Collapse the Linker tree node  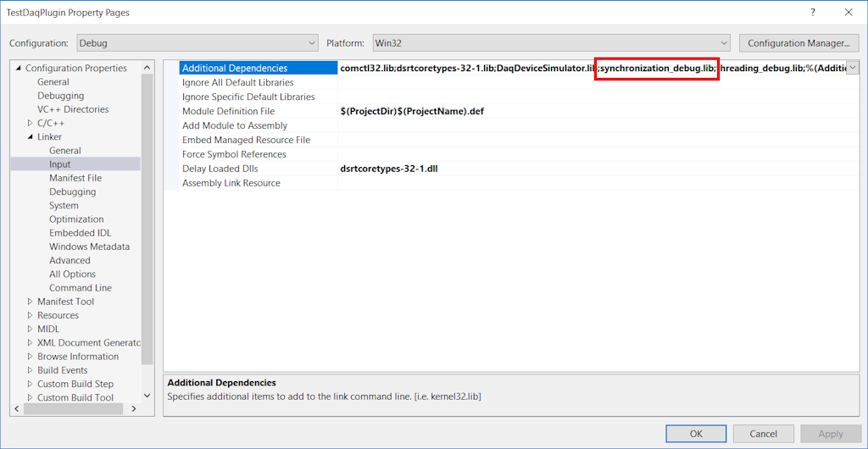click(x=30, y=136)
